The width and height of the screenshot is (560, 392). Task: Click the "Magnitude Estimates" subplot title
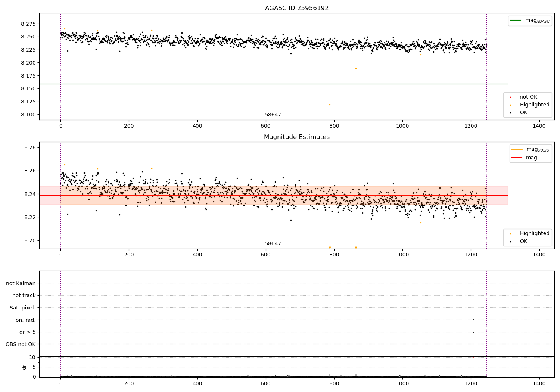coord(297,137)
